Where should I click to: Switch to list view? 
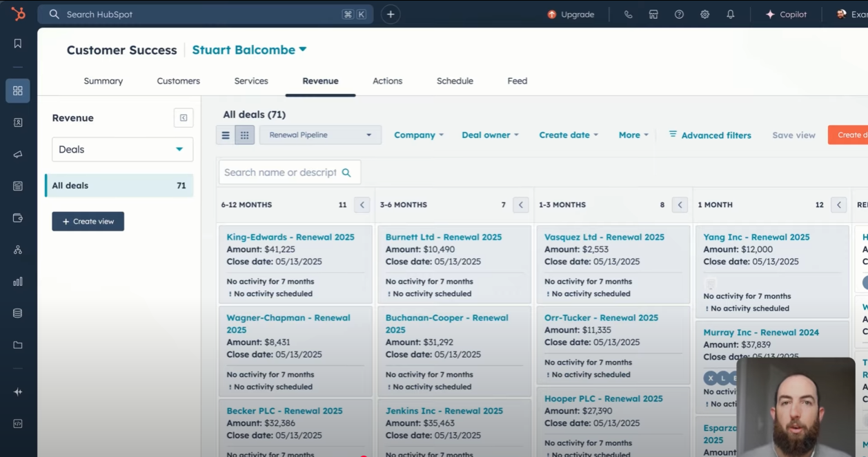[226, 135]
